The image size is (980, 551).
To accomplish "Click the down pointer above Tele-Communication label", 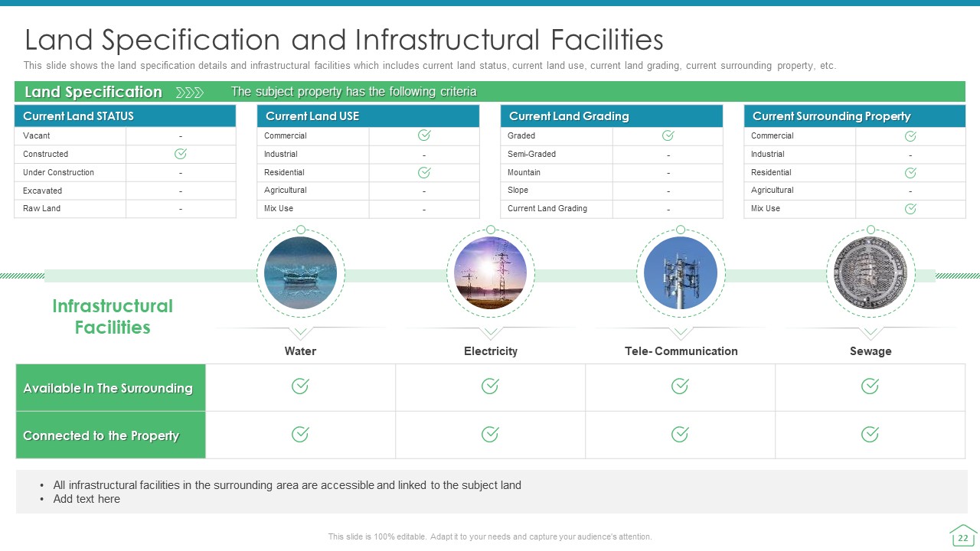I will pos(680,333).
